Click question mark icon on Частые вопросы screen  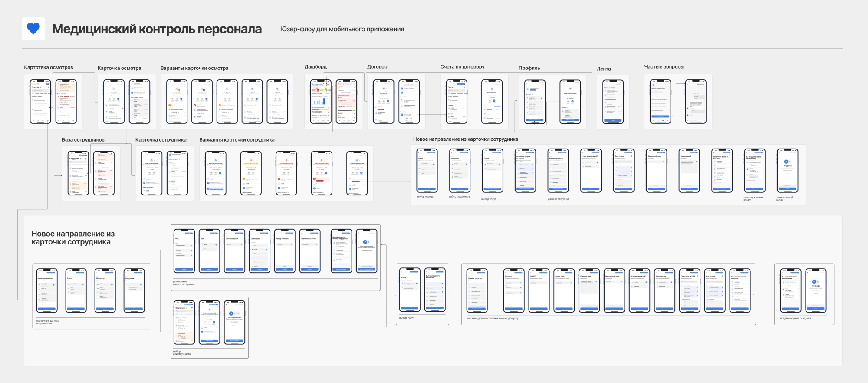(654, 85)
